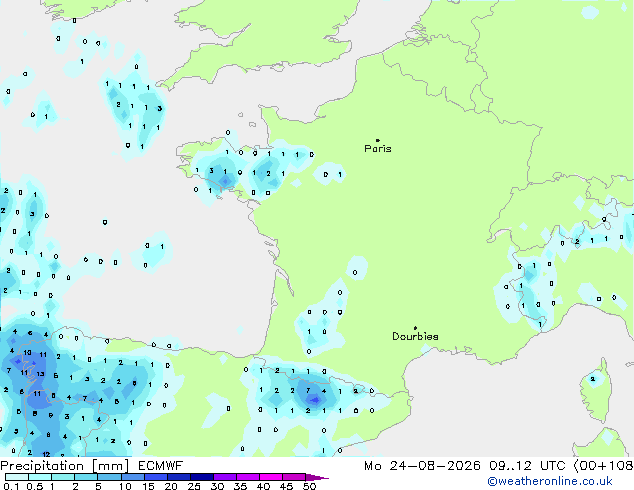Choose the 20–25 mm legend color box

click(x=178, y=477)
